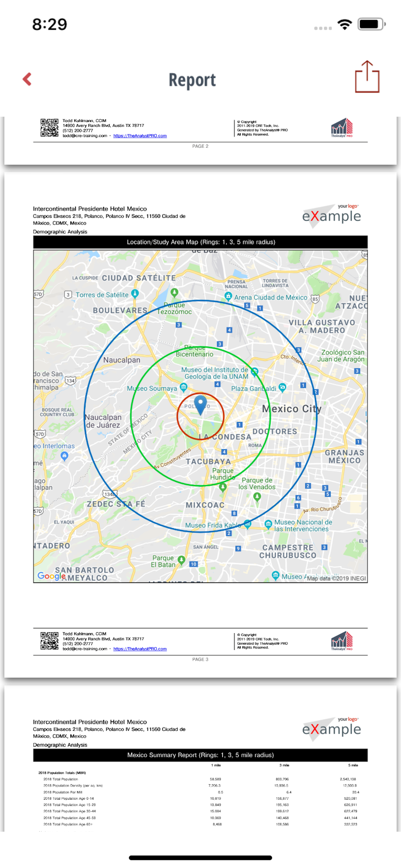This screenshot has width=401, height=868.
Task: Tap the Map data ©2019 INEGI attribution
Action: coord(336,578)
